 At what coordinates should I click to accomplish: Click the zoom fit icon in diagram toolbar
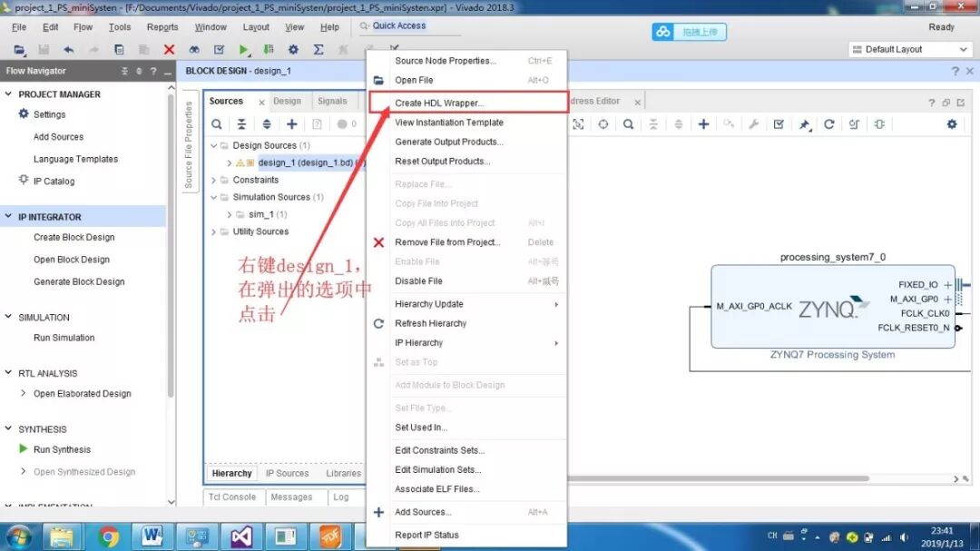pos(578,123)
